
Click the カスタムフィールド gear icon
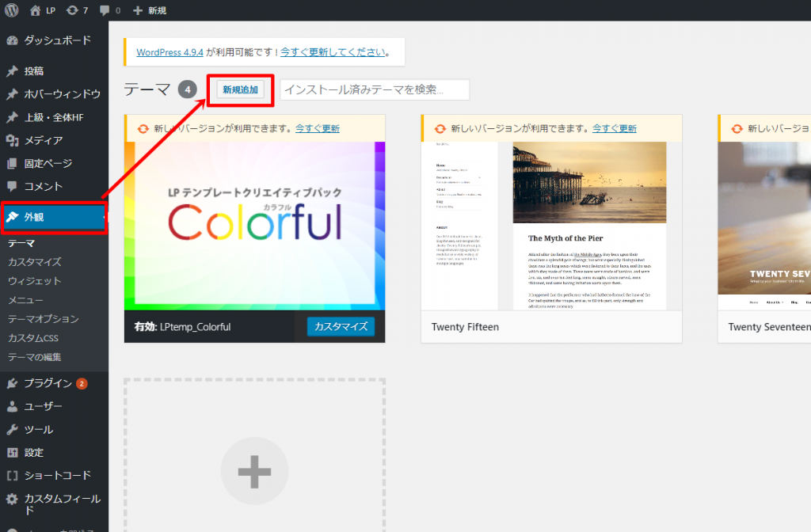click(13, 499)
